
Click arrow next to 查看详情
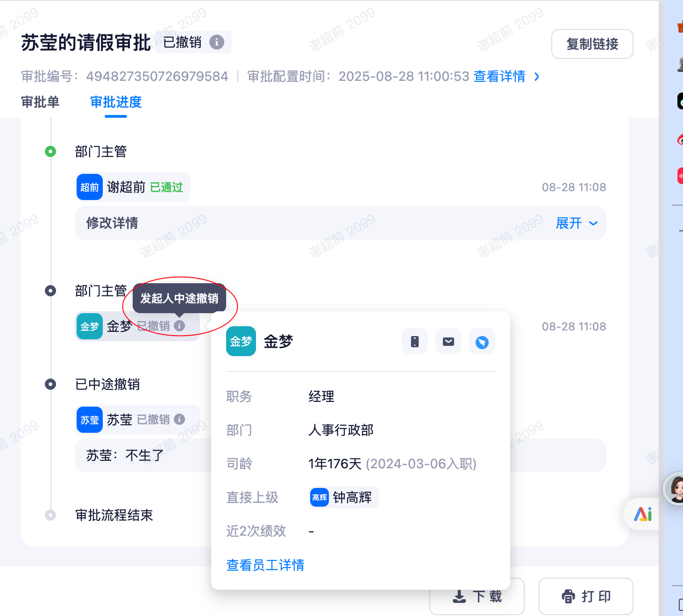(x=537, y=77)
